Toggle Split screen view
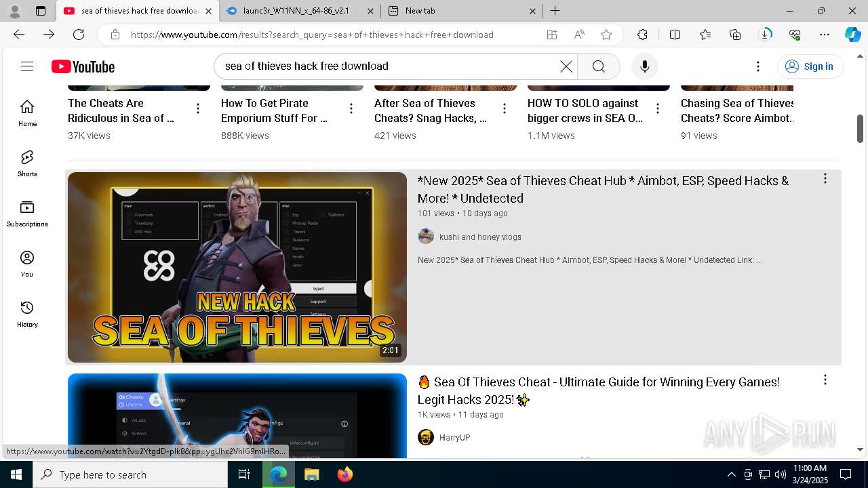 pos(675,35)
